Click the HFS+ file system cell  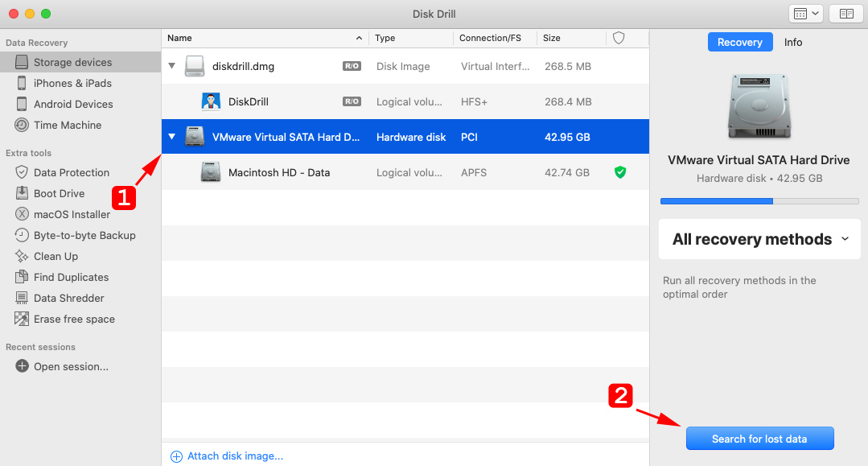(474, 101)
